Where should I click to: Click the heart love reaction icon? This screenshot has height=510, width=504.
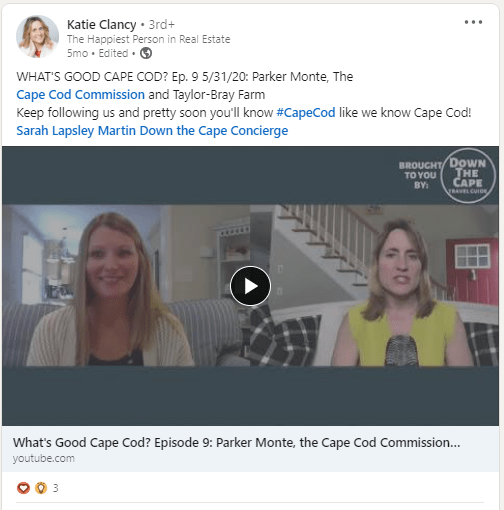(23, 488)
